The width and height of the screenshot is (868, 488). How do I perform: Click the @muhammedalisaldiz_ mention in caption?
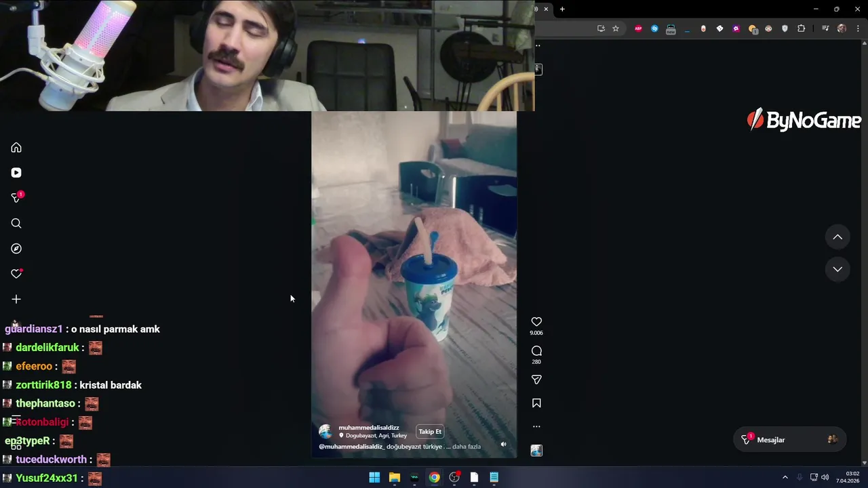click(351, 447)
